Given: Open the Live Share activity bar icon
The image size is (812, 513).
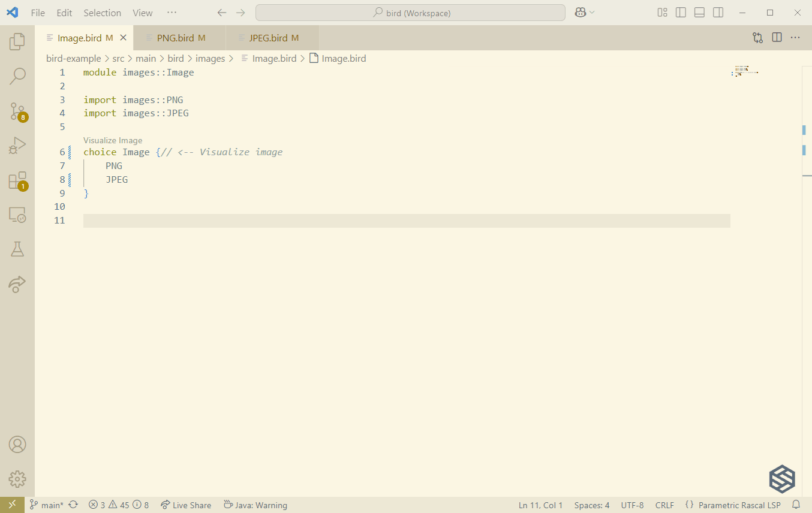Looking at the screenshot, I should click(17, 284).
